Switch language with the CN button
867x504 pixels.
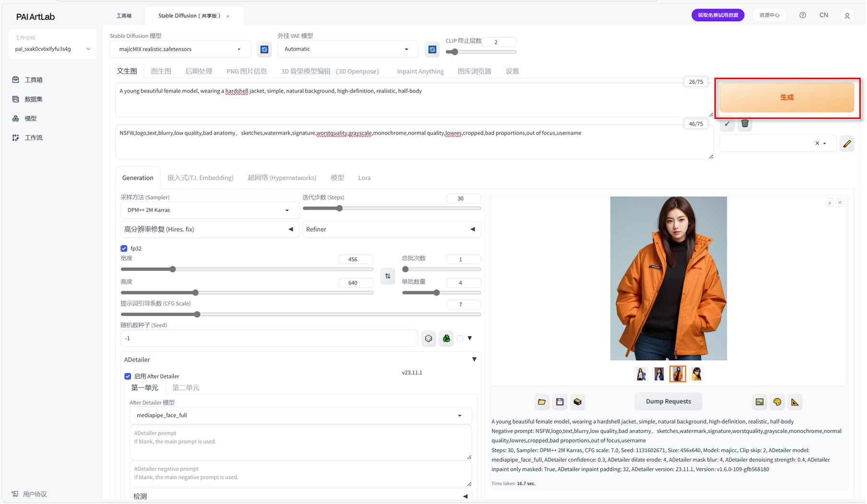(824, 15)
